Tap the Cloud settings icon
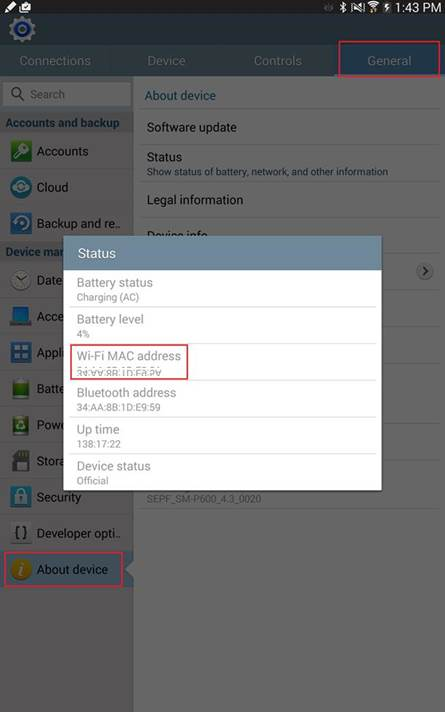 coord(21,187)
